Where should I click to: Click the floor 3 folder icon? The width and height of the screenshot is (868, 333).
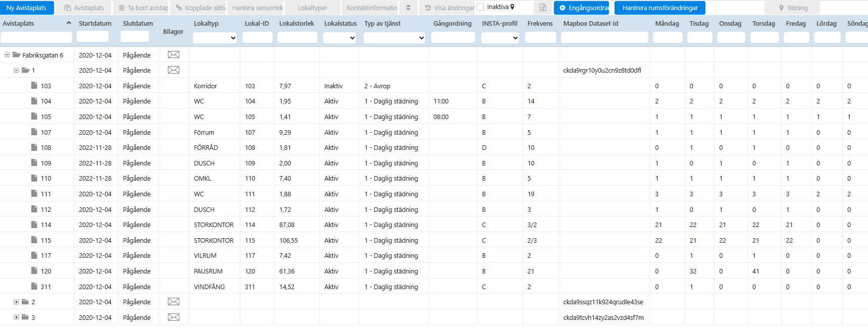(x=25, y=317)
